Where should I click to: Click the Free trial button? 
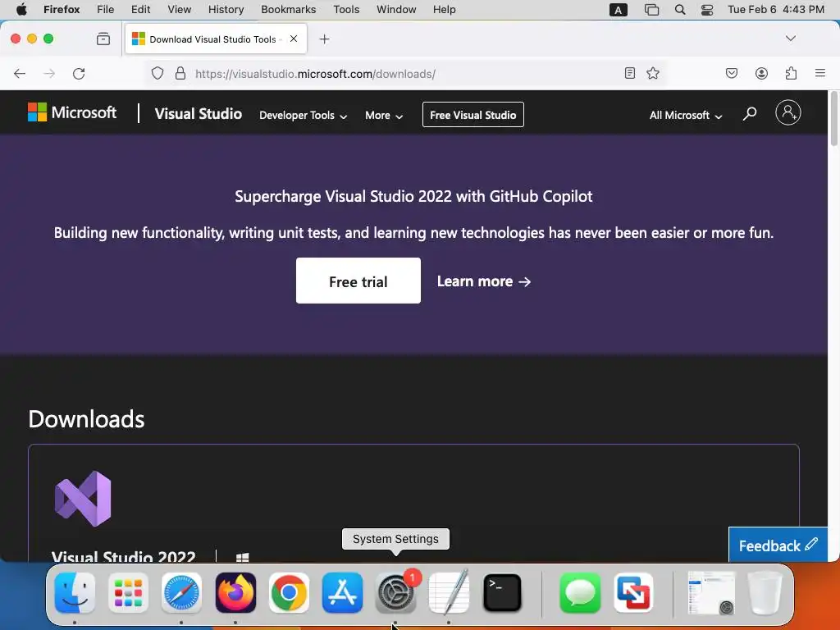(358, 281)
